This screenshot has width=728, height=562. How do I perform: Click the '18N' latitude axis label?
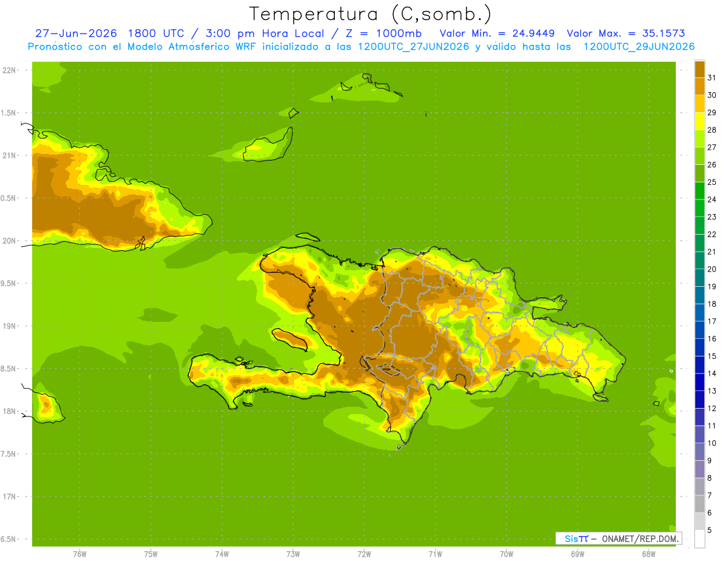coord(10,411)
